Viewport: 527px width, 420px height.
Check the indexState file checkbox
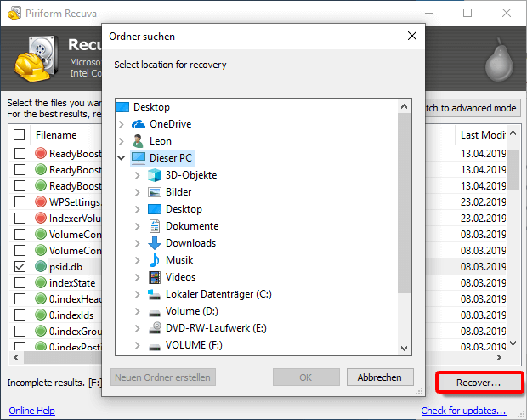[x=20, y=283]
